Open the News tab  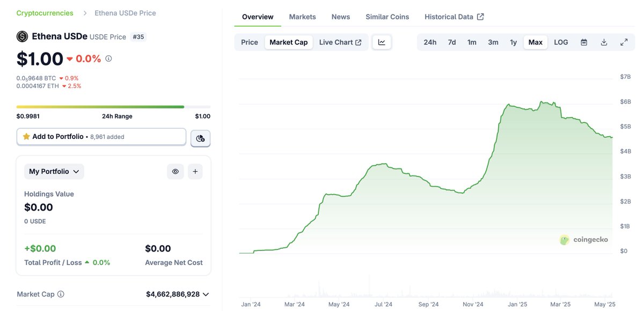click(x=341, y=17)
